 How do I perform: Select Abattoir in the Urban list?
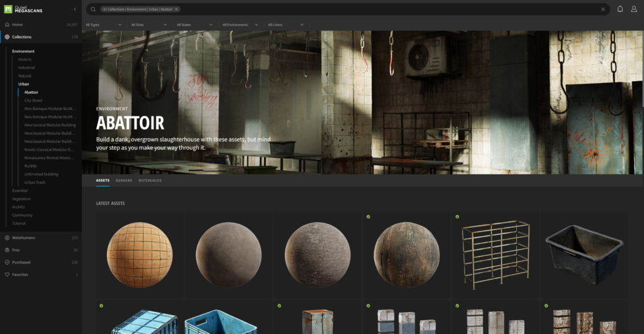click(x=31, y=92)
